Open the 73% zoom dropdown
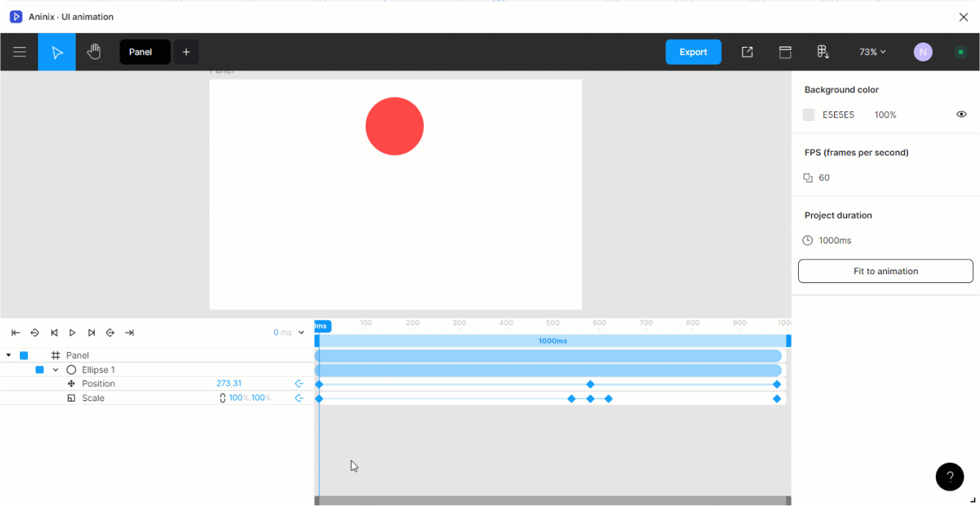Screen dimensions: 980x506 (x=871, y=51)
